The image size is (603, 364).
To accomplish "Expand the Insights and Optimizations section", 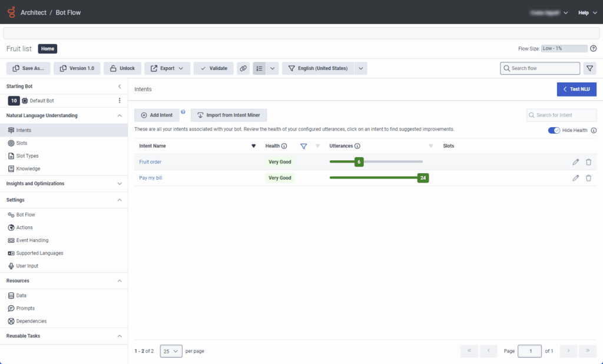I will coord(120,184).
